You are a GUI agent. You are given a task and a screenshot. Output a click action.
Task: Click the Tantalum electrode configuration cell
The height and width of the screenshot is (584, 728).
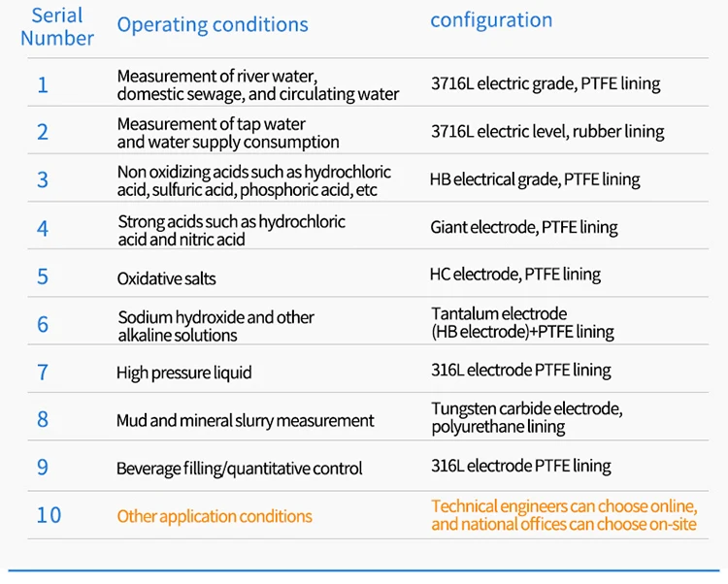tap(522, 323)
